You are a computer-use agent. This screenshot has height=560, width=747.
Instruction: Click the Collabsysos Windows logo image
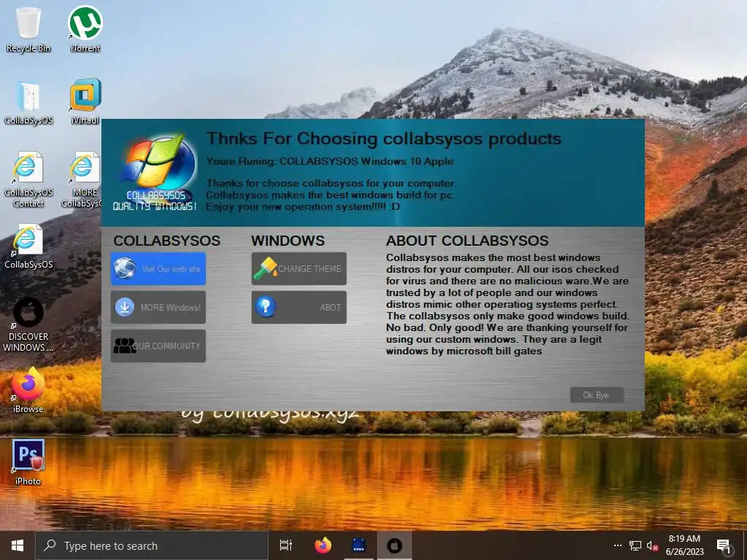coord(156,172)
